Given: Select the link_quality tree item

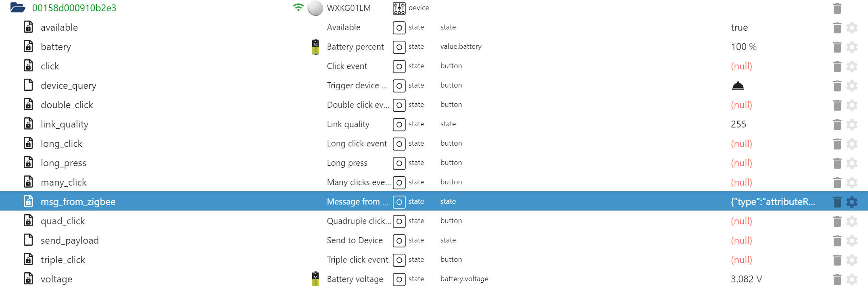Looking at the screenshot, I should click(65, 124).
